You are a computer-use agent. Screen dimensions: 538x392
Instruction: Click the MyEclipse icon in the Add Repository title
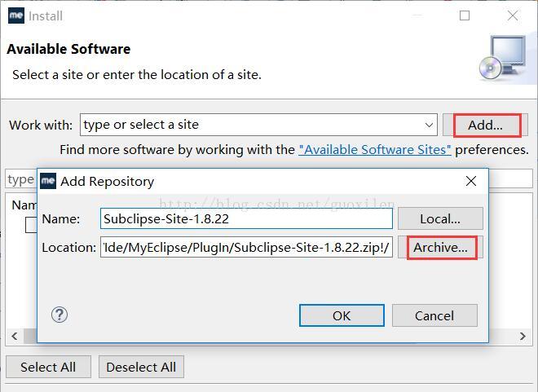48,181
